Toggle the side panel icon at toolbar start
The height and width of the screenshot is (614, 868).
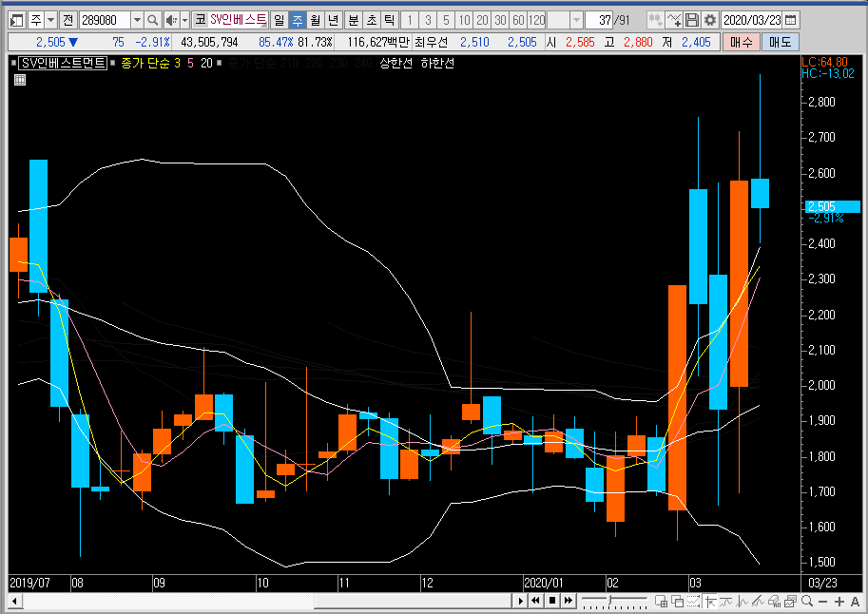point(17,21)
